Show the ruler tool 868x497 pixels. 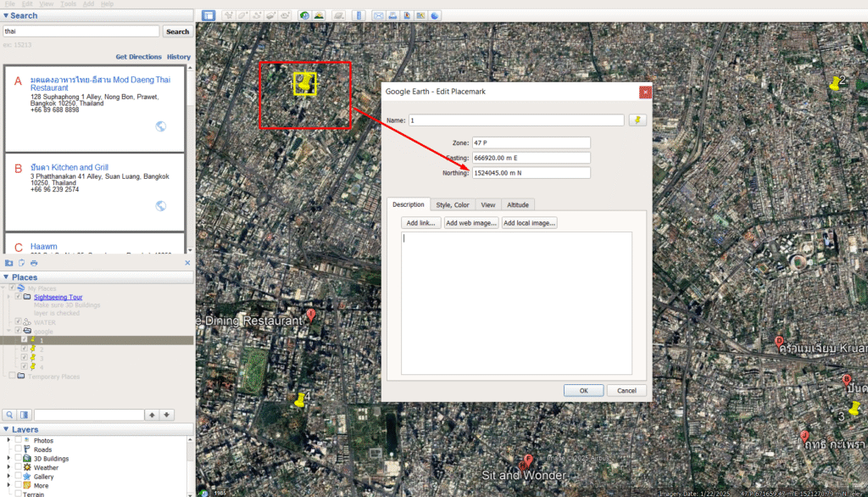[x=359, y=15]
